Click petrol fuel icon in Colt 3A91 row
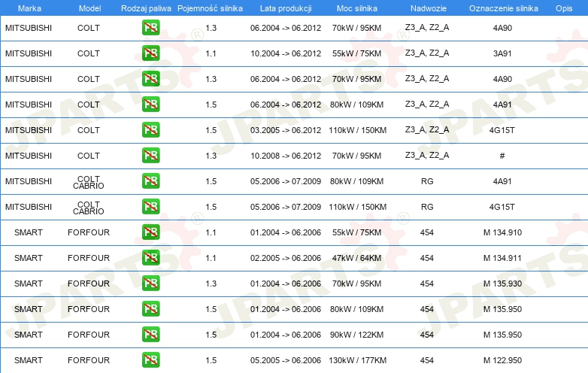This screenshot has height=373, width=588. pos(150,53)
